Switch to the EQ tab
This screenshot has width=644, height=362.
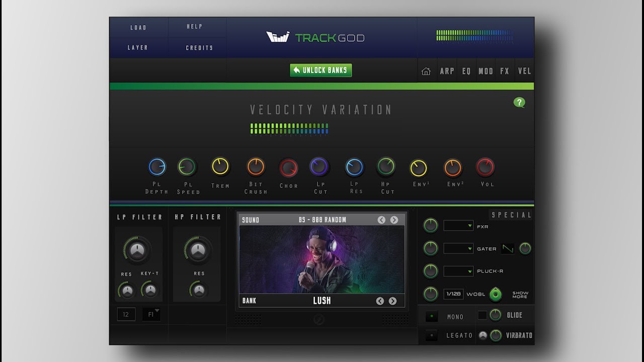pyautogui.click(x=466, y=71)
